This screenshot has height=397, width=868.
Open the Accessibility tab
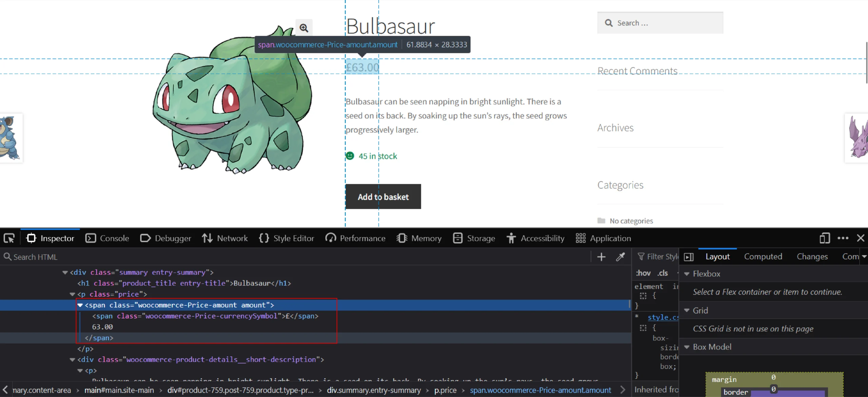(x=536, y=238)
